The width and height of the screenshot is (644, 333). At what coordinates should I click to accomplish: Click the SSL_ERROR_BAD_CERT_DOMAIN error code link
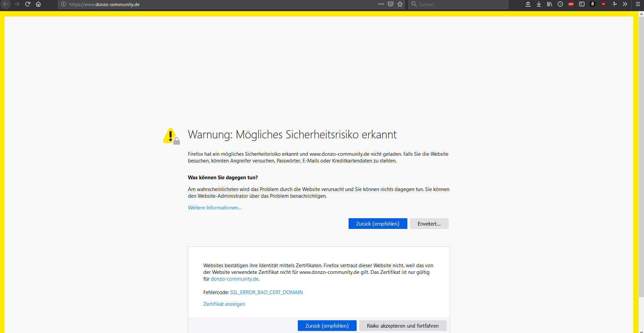[266, 292]
